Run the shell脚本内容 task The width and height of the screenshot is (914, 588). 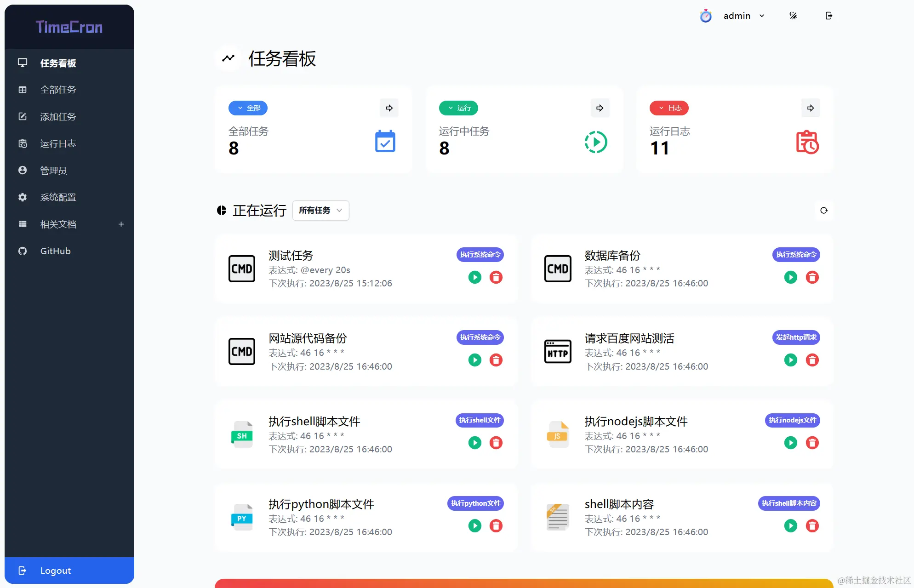tap(790, 525)
